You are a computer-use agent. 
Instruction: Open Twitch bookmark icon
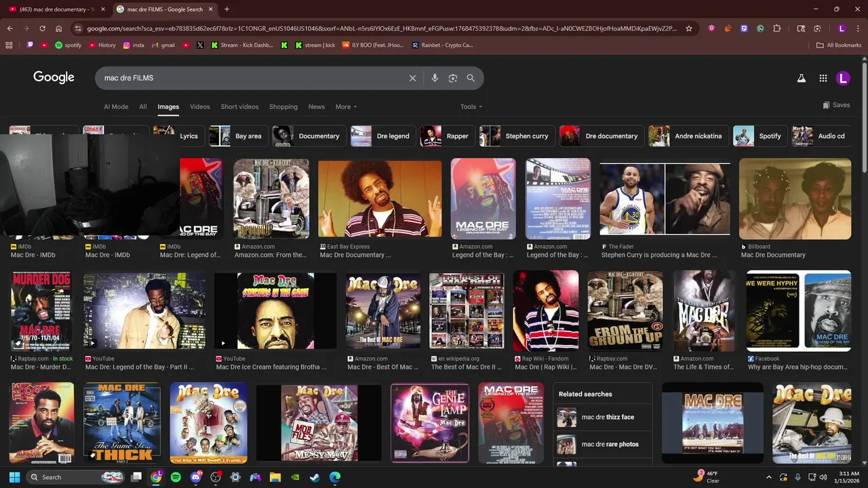[30, 45]
